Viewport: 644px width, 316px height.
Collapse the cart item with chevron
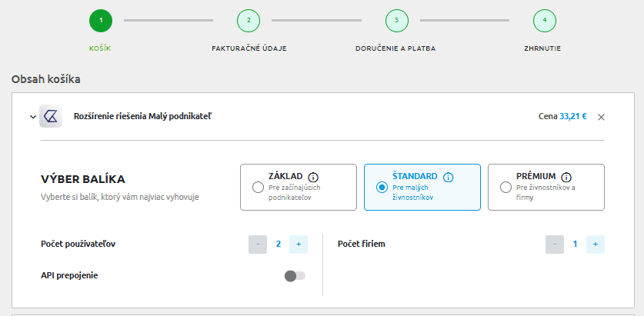(x=32, y=117)
